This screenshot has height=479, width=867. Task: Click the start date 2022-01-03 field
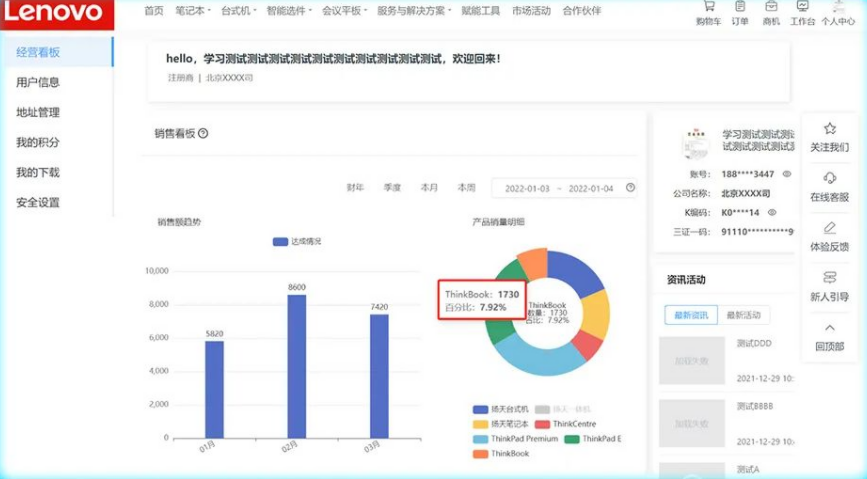coord(527,189)
